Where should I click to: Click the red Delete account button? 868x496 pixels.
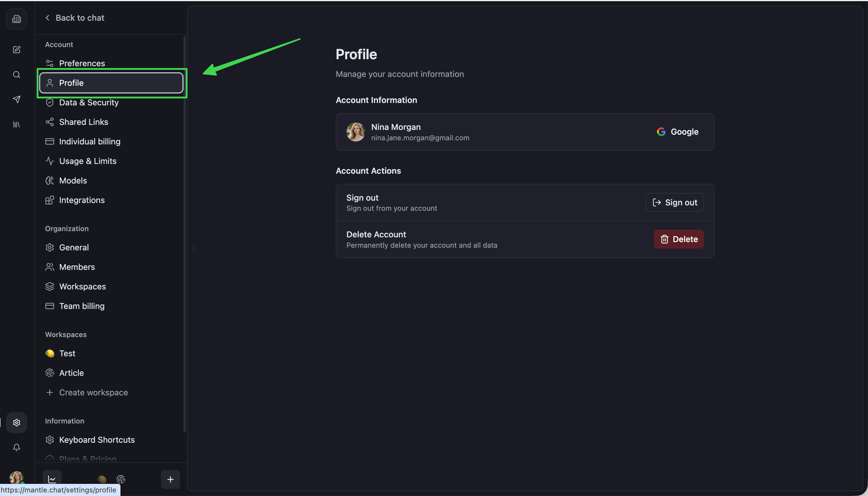click(x=679, y=239)
